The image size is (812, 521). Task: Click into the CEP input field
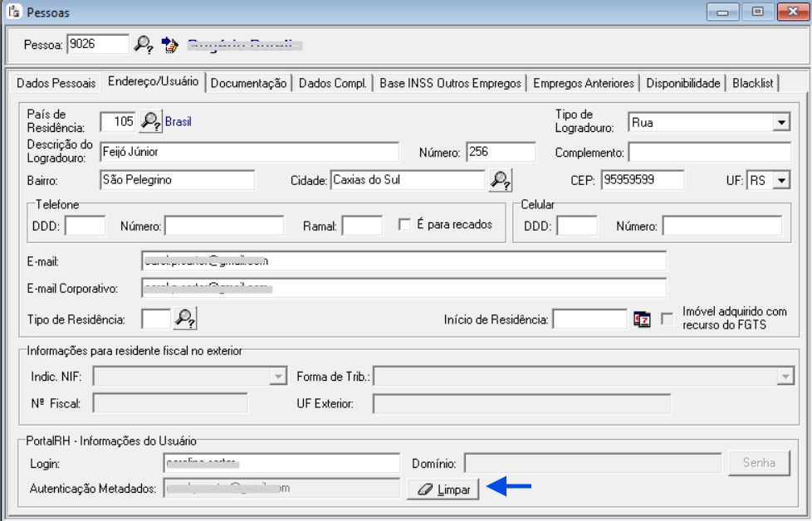(x=643, y=180)
